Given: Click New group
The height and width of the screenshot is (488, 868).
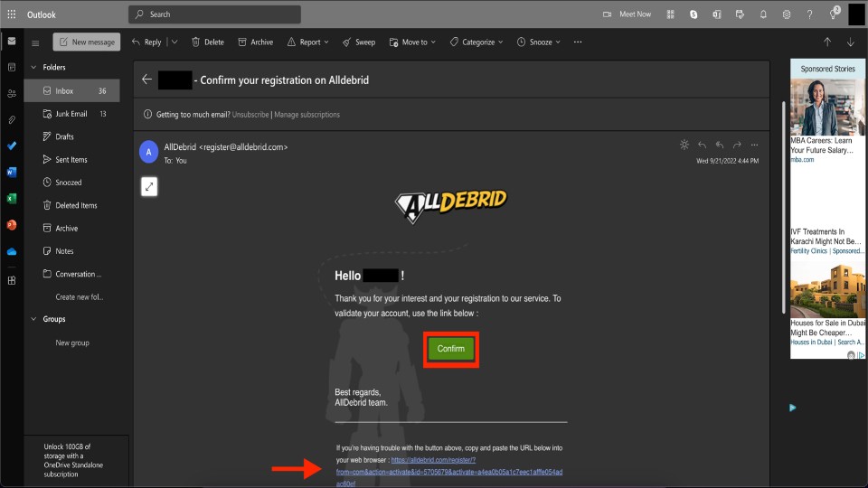Looking at the screenshot, I should pos(72,343).
